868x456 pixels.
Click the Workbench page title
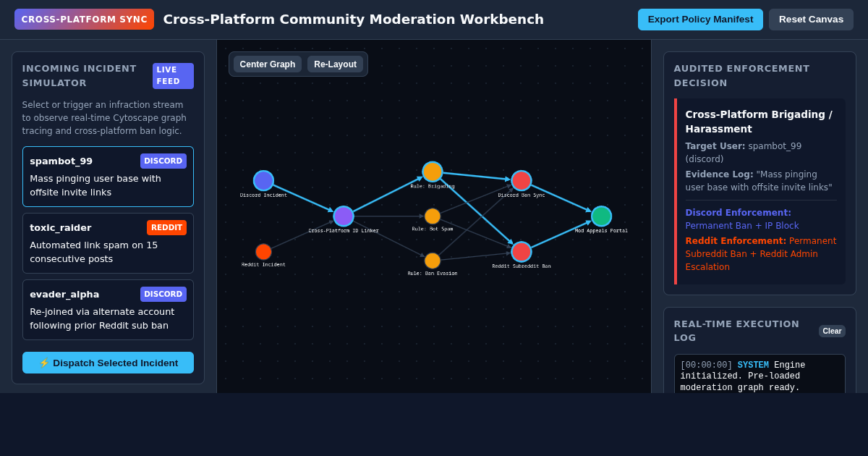point(354,20)
